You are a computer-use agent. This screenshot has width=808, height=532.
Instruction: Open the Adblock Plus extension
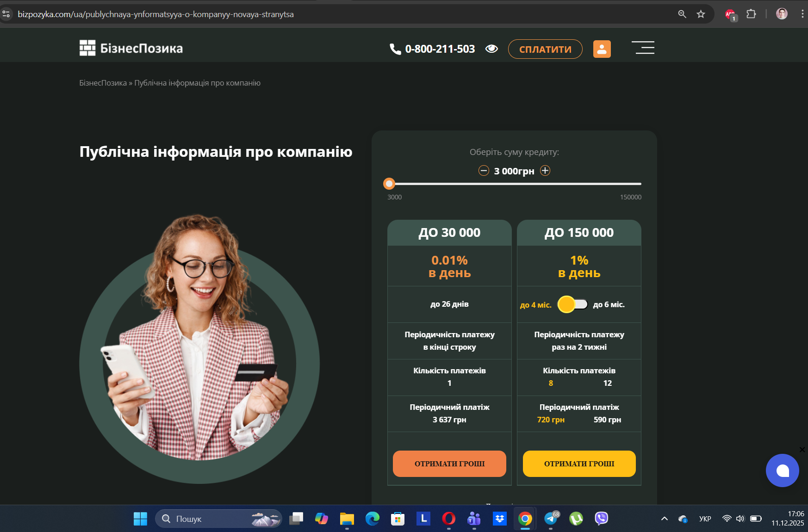point(731,15)
